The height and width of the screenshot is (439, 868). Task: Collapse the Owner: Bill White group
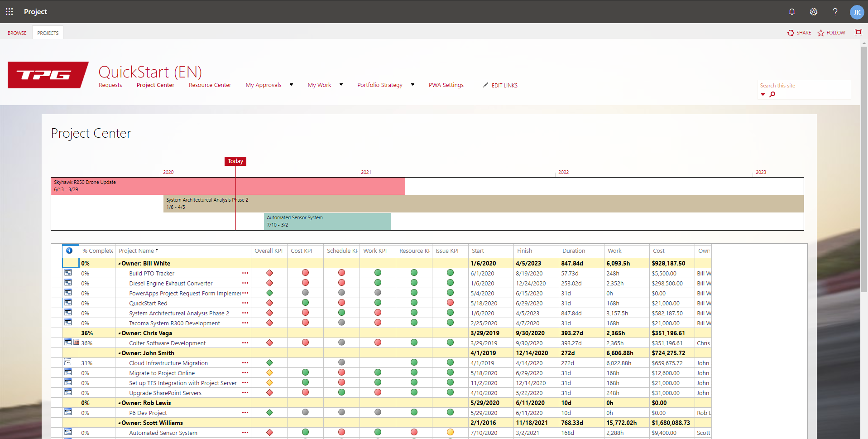pyautogui.click(x=120, y=263)
